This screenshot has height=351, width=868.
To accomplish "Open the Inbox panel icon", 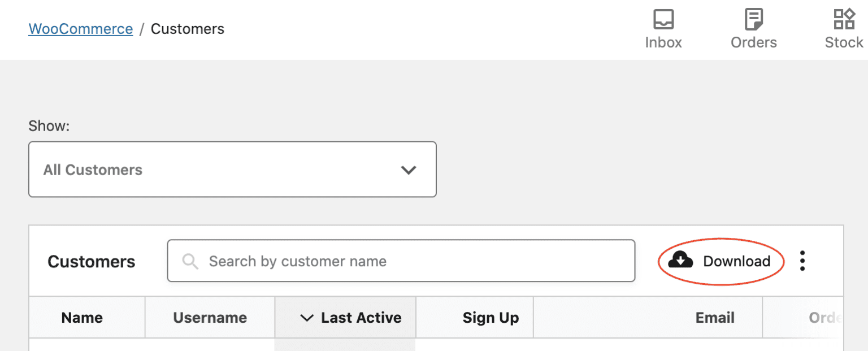I will click(x=663, y=19).
